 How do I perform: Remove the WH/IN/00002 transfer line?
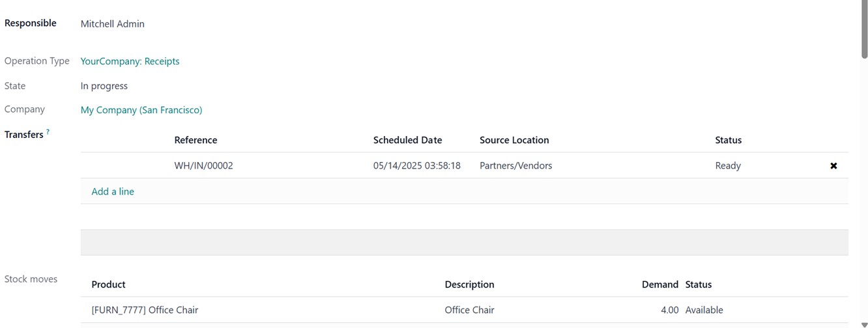833,166
